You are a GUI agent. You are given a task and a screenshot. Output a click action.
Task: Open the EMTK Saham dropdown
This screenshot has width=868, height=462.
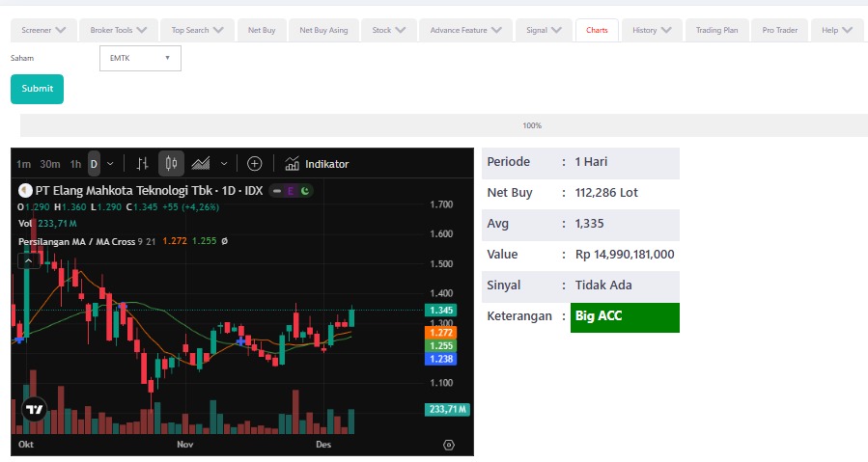tap(140, 58)
